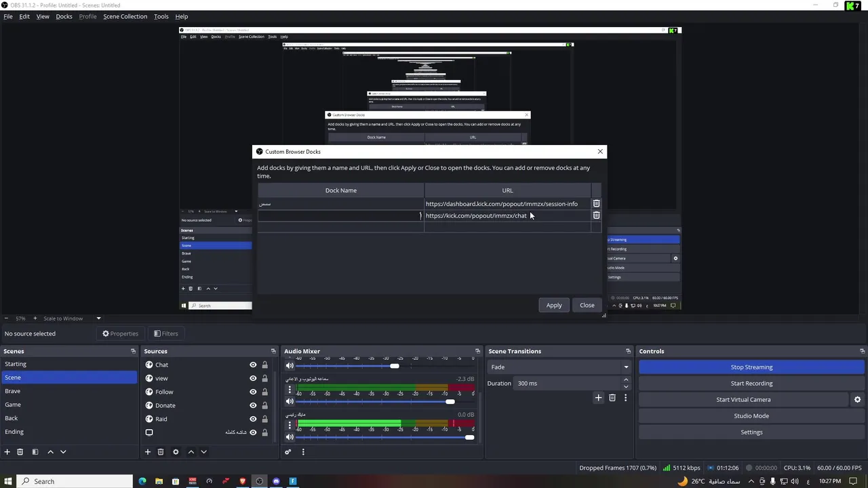868x488 pixels.
Task: Open scene filters in Scenes toolbar
Action: 35,452
